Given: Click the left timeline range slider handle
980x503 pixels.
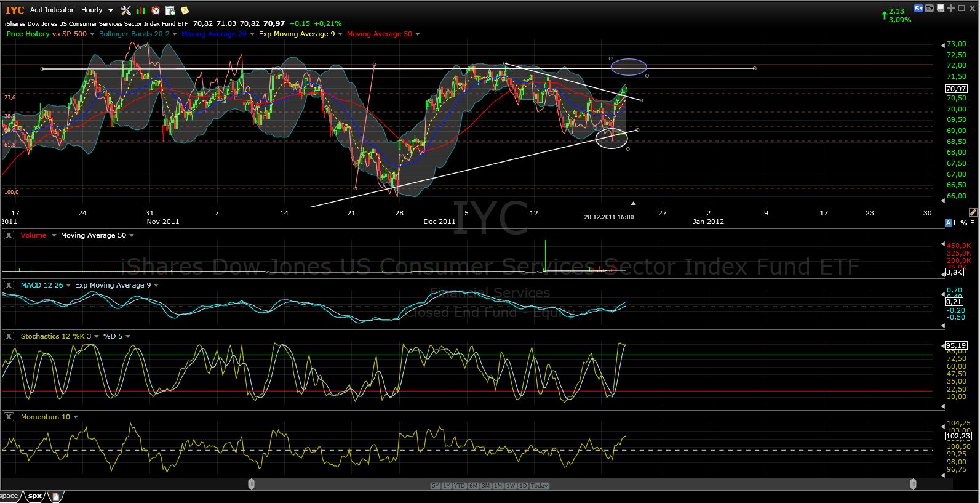Looking at the screenshot, I should coord(251,484).
